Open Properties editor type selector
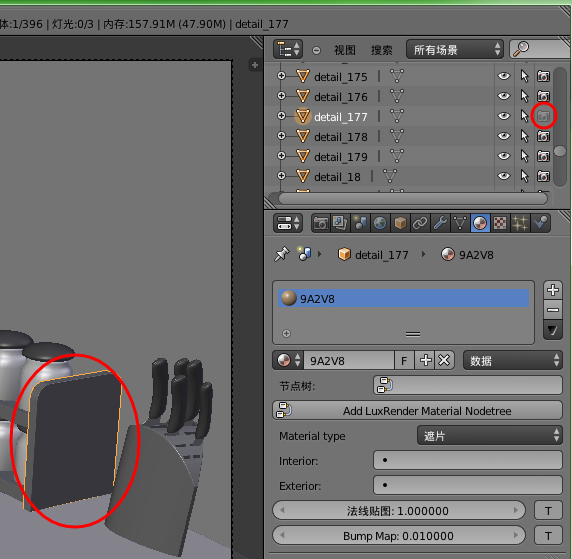Viewport: 572px width, 559px height. (288, 223)
